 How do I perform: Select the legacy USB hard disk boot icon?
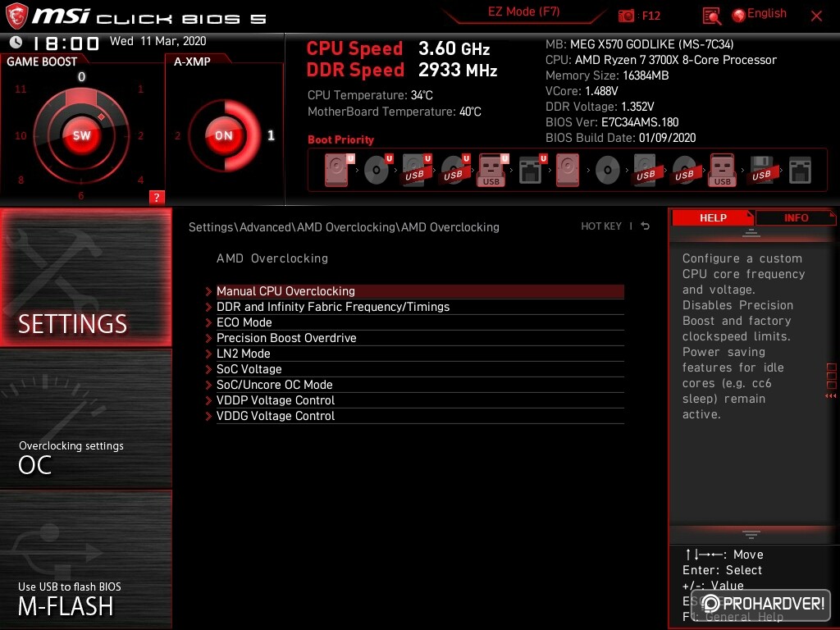tap(646, 170)
